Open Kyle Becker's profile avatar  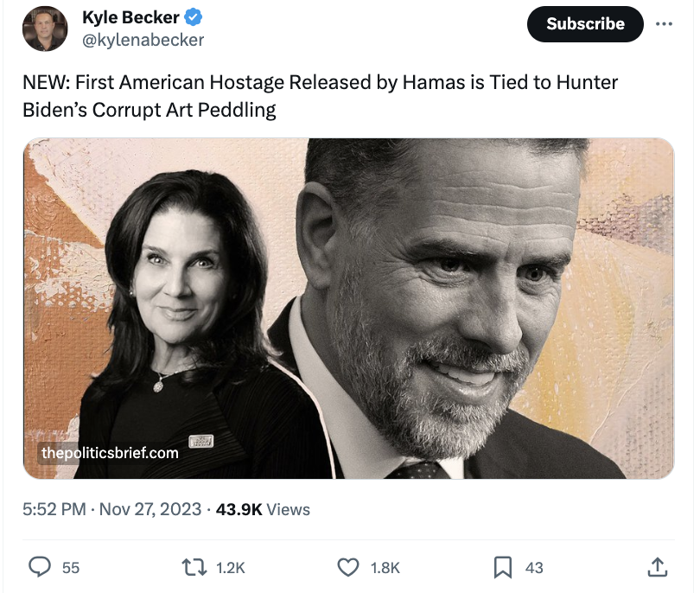coord(44,28)
